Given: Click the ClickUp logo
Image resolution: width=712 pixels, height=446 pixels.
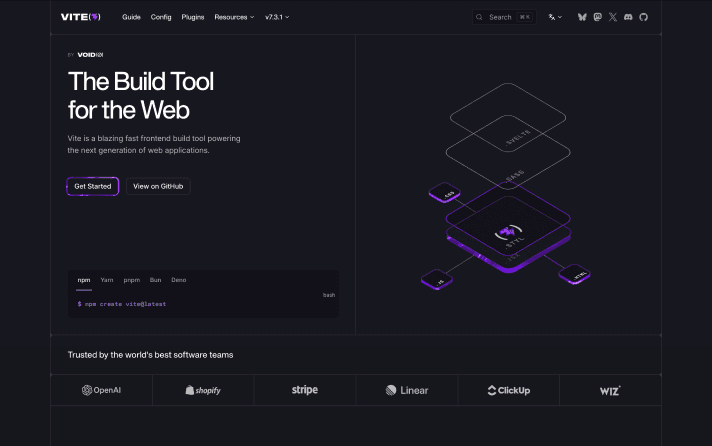Looking at the screenshot, I should click(x=509, y=390).
